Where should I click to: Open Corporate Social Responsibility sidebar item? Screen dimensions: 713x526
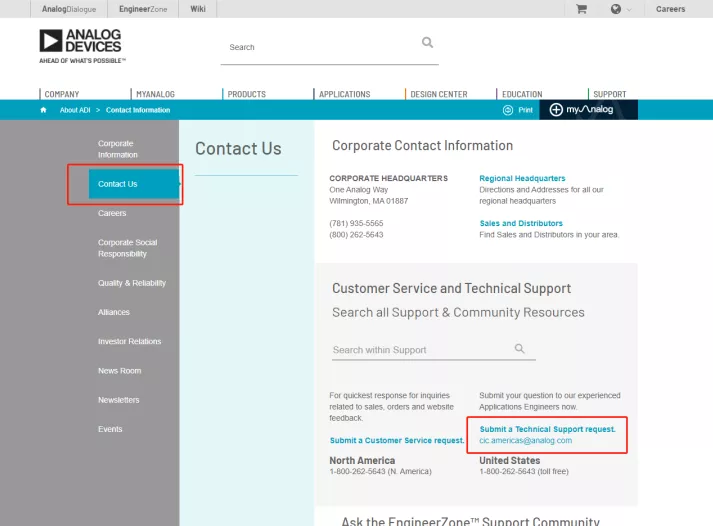point(127,248)
